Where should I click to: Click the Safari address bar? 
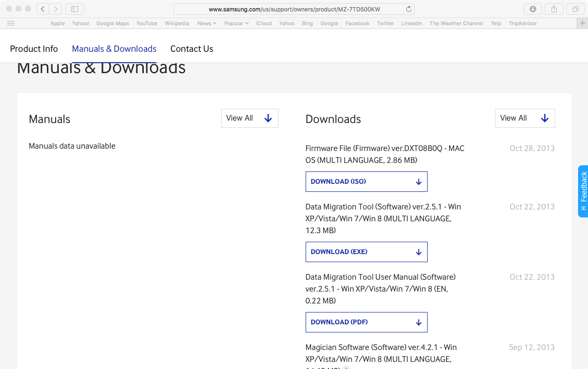[294, 9]
